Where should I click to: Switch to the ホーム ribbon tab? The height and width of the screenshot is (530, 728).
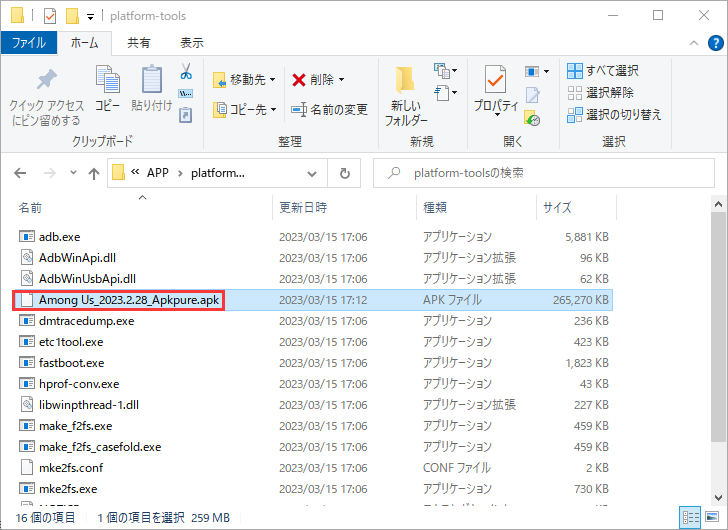(84, 43)
